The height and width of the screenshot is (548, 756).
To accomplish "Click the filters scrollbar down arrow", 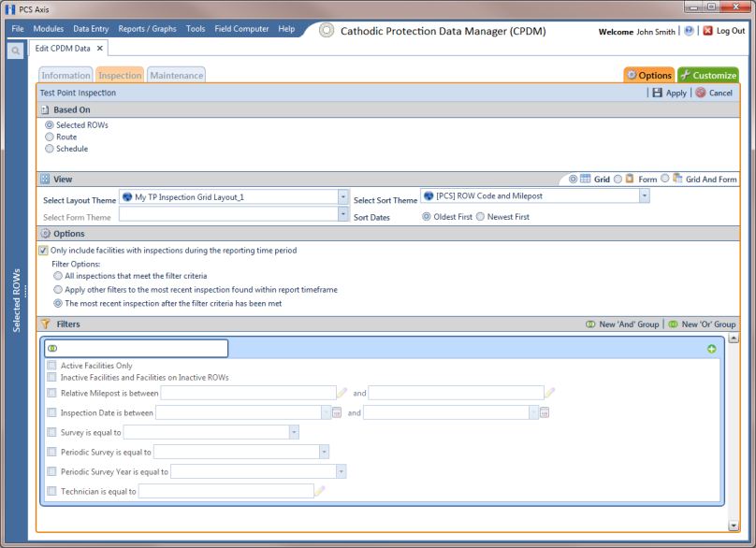I will point(734,526).
